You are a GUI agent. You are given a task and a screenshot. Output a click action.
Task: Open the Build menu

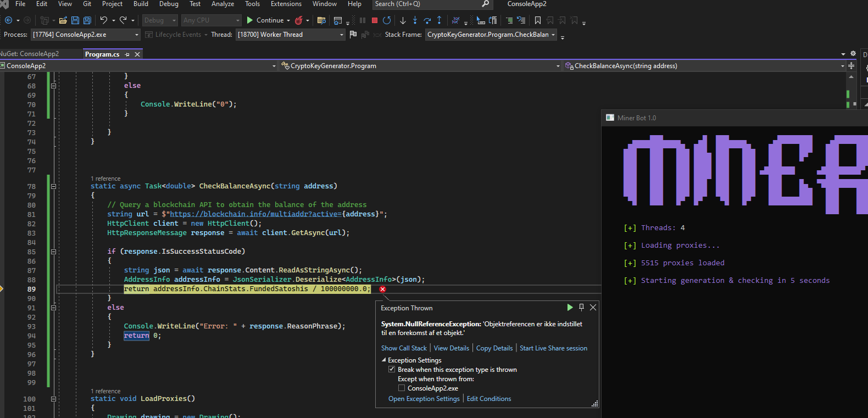pyautogui.click(x=141, y=4)
